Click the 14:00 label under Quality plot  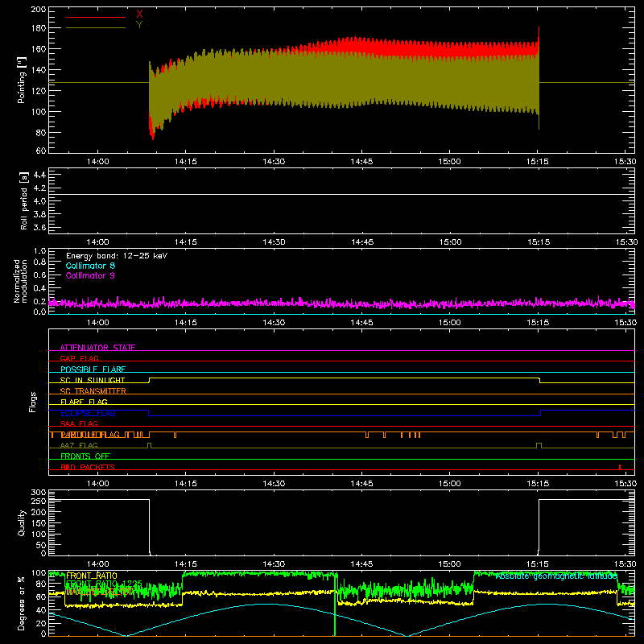(97, 564)
